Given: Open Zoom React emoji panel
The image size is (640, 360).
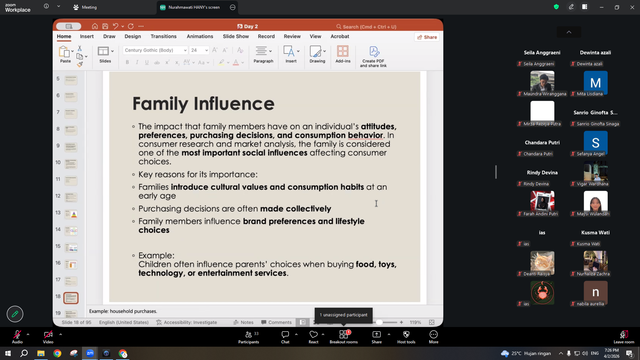Looking at the screenshot, I should pyautogui.click(x=313, y=337).
